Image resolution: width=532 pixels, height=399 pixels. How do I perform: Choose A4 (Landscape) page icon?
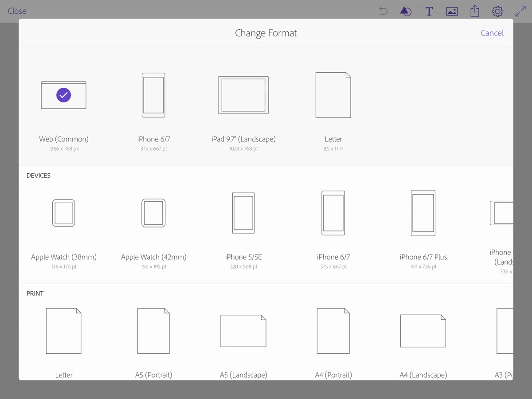(x=423, y=331)
